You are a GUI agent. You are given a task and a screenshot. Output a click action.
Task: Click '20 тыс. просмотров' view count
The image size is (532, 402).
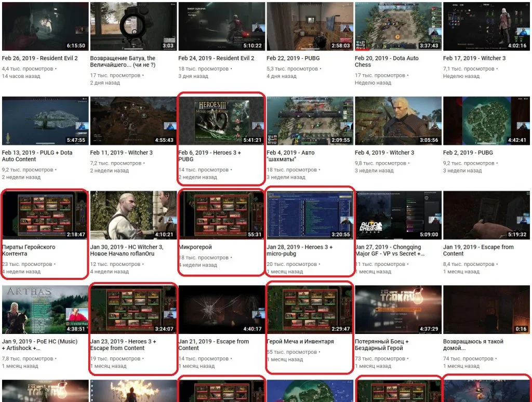click(292, 264)
